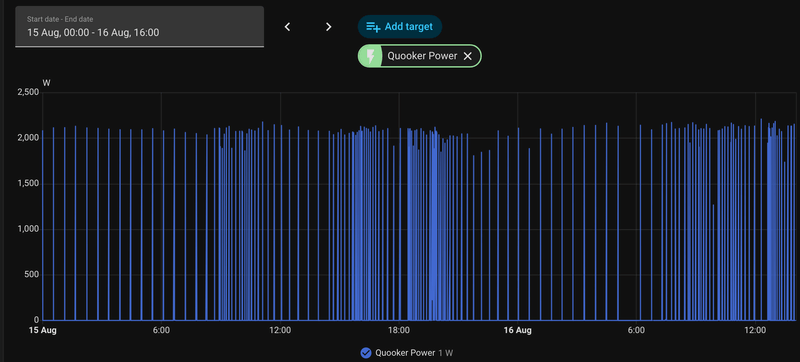The width and height of the screenshot is (800, 362).
Task: Click the 1,000 y-axis label
Action: [x=28, y=229]
